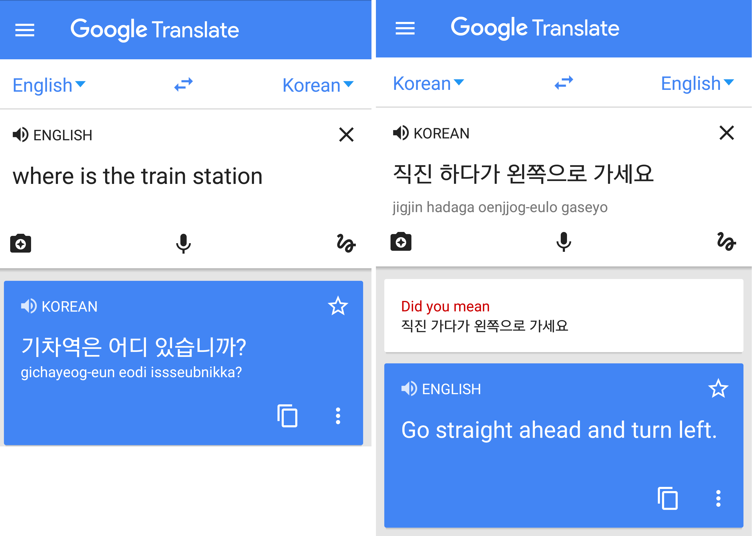This screenshot has width=756, height=536.
Task: Tap the 'Did you mean' suggested Korean phrase
Action: tap(484, 326)
